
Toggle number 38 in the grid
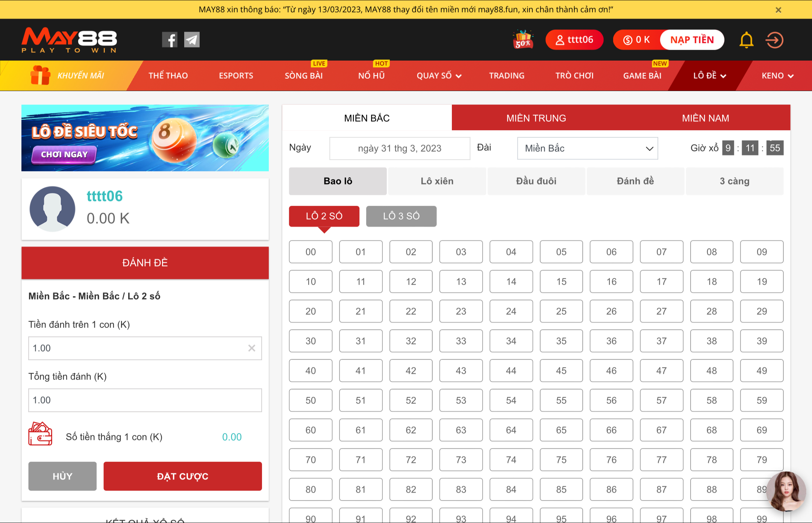coord(712,341)
